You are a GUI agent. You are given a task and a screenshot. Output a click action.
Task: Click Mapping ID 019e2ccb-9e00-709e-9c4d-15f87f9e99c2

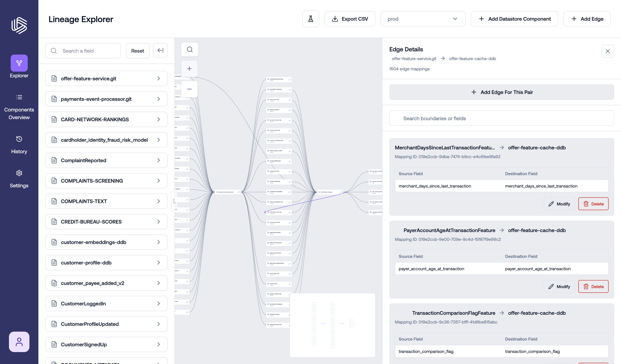pyautogui.click(x=447, y=239)
